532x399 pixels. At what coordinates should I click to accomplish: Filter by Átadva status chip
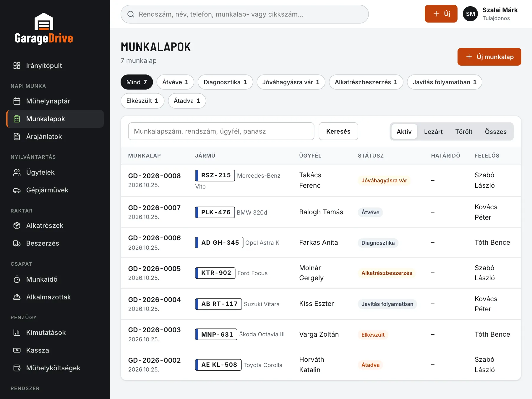click(x=187, y=101)
